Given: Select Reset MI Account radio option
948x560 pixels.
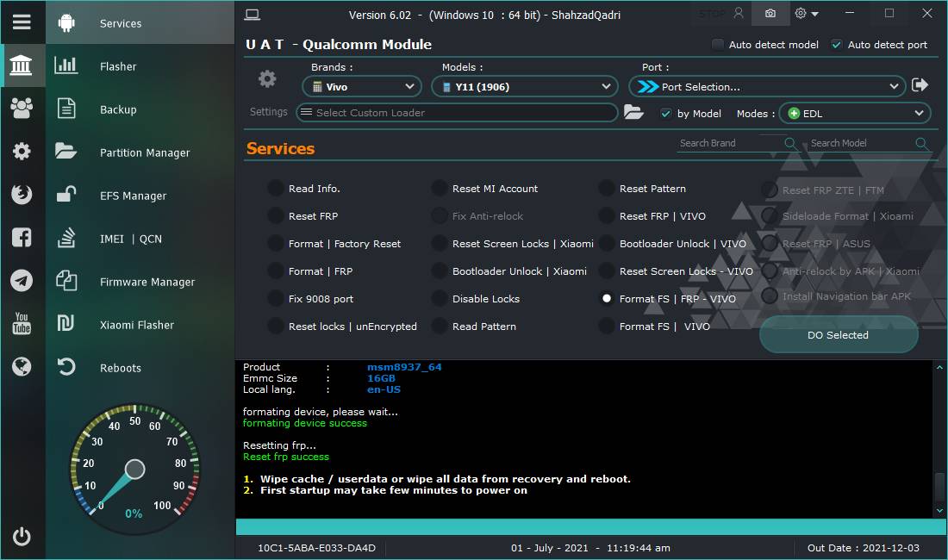Looking at the screenshot, I should tap(440, 189).
